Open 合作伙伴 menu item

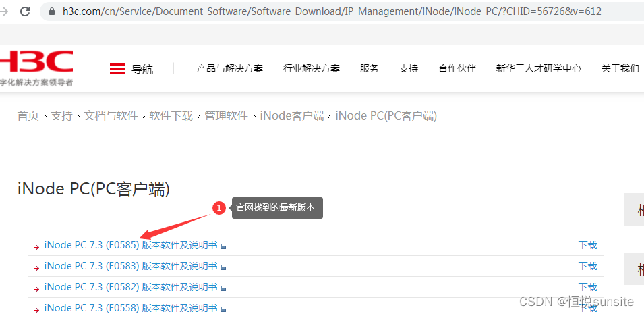pyautogui.click(x=457, y=68)
